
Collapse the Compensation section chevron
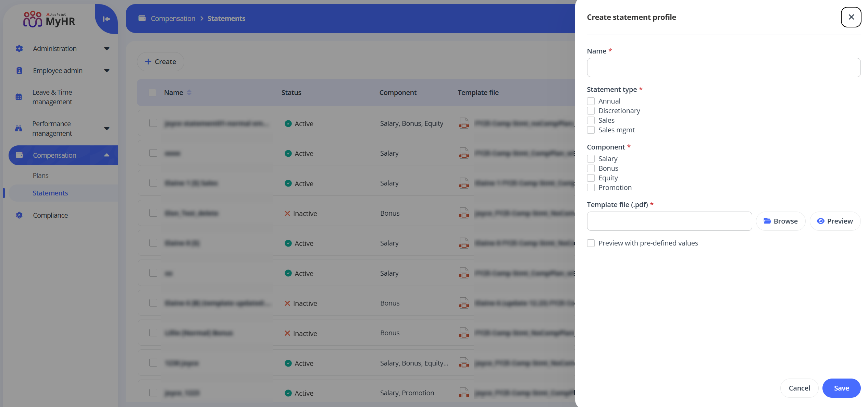(x=107, y=155)
